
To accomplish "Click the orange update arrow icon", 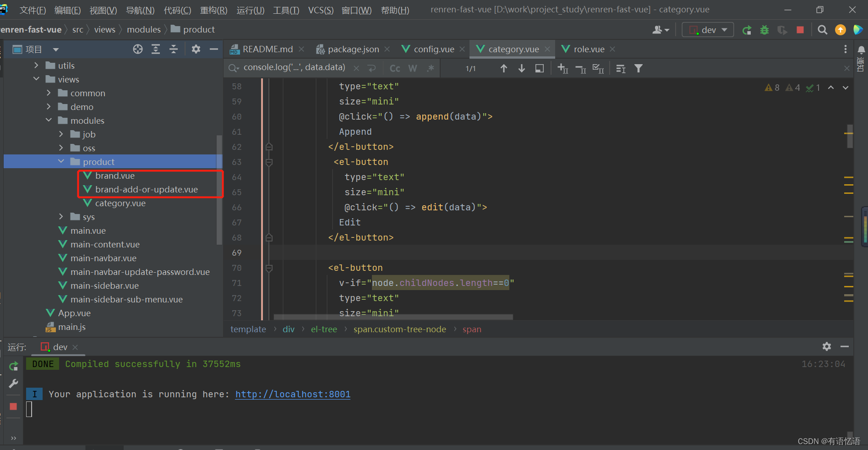I will pos(841,30).
